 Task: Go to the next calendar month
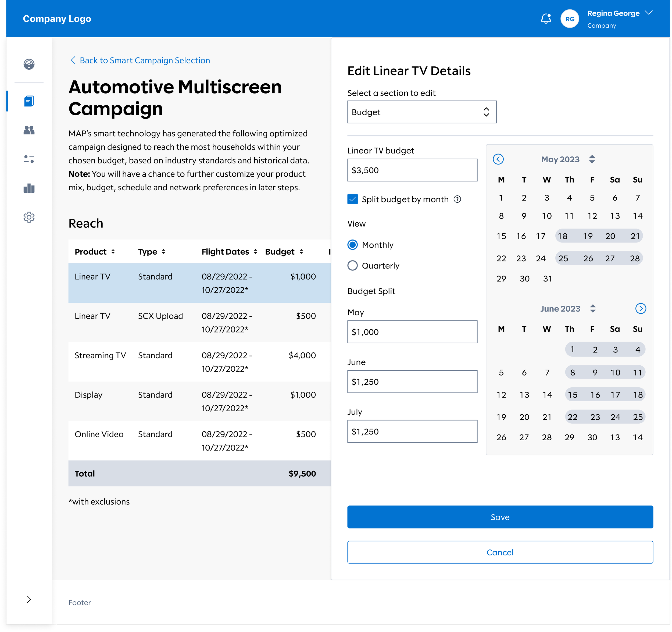(641, 309)
